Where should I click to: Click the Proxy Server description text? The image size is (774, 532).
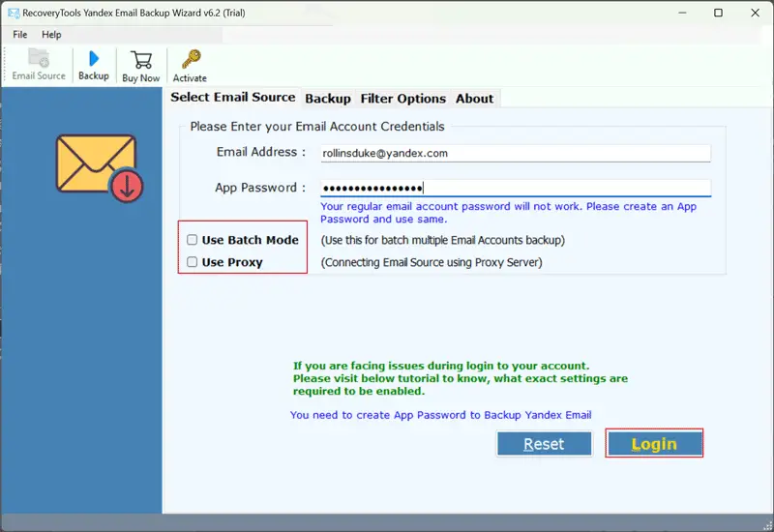point(432,262)
